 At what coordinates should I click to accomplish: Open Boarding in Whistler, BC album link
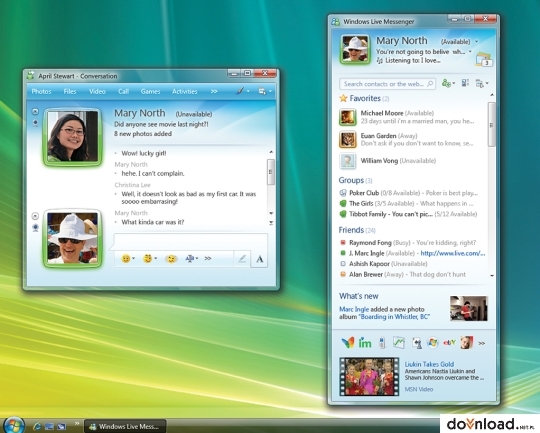tap(394, 317)
